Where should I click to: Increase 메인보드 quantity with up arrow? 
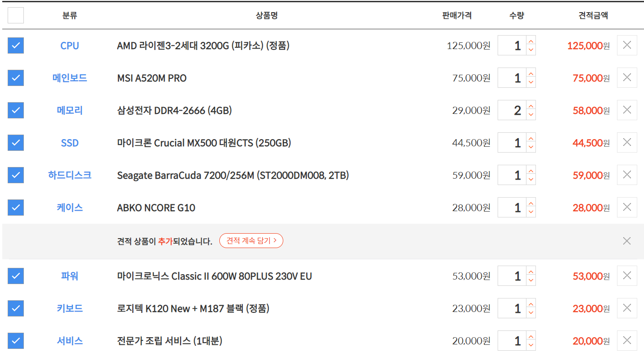(531, 73)
